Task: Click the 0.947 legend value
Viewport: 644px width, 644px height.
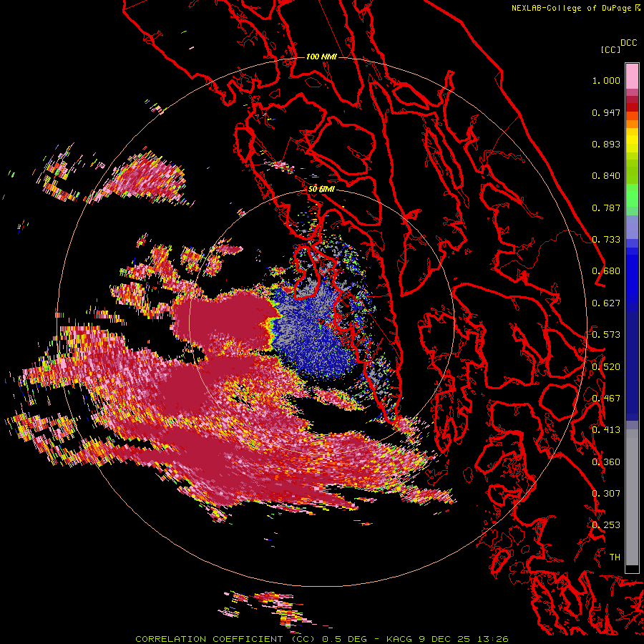Action: point(606,112)
